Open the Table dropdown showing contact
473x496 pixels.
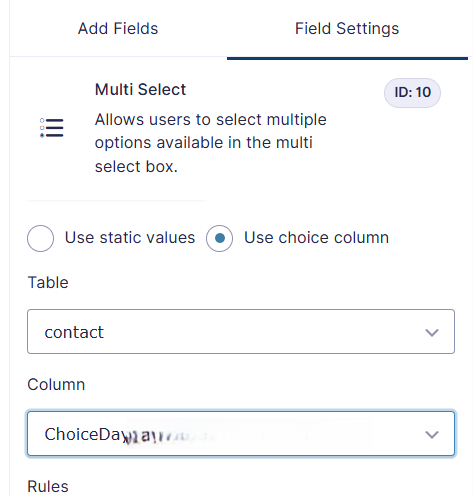click(x=241, y=331)
